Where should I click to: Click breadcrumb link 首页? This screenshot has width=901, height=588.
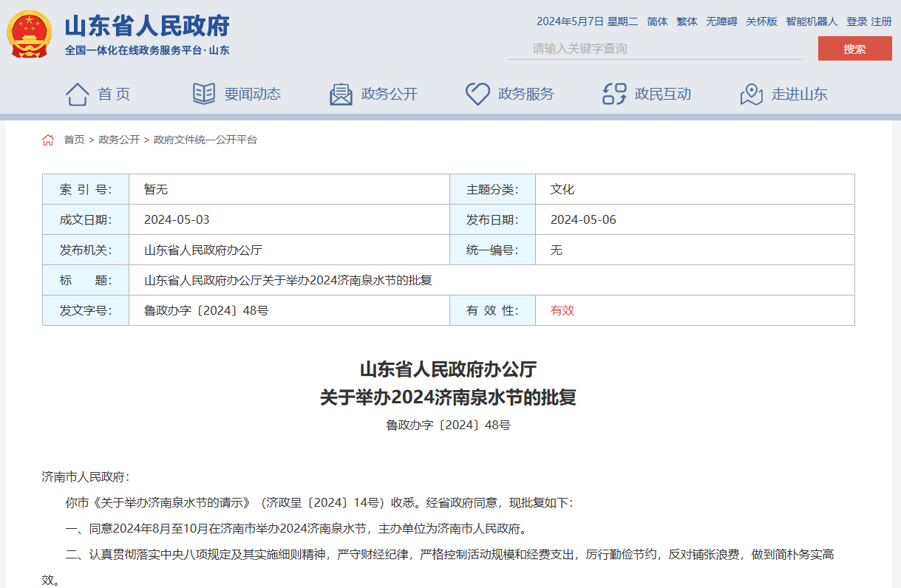point(74,140)
